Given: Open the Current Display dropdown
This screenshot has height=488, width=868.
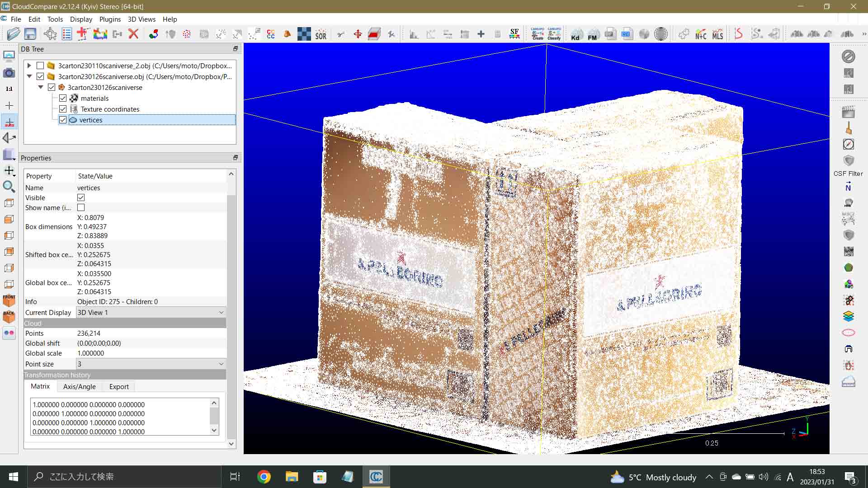Looking at the screenshot, I should tap(221, 312).
